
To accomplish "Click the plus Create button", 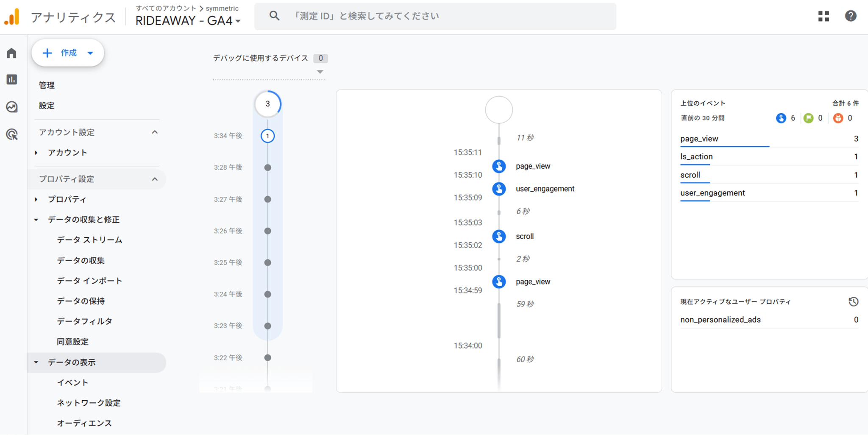I will pyautogui.click(x=68, y=53).
